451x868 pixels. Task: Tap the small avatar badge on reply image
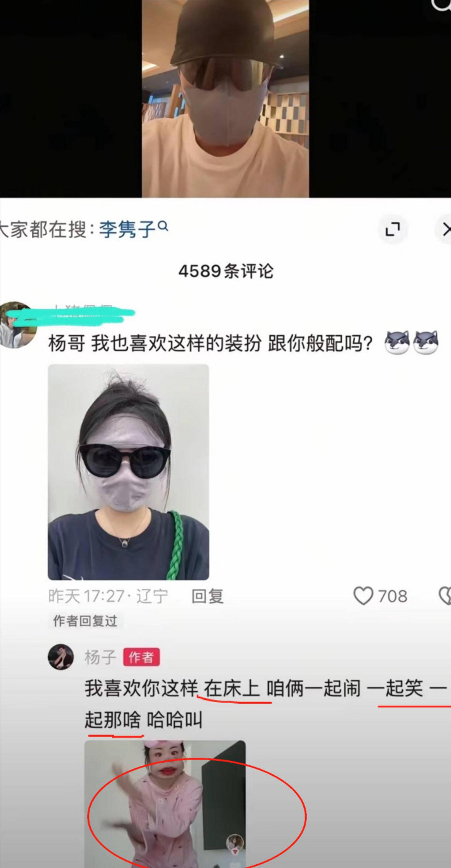(x=235, y=842)
